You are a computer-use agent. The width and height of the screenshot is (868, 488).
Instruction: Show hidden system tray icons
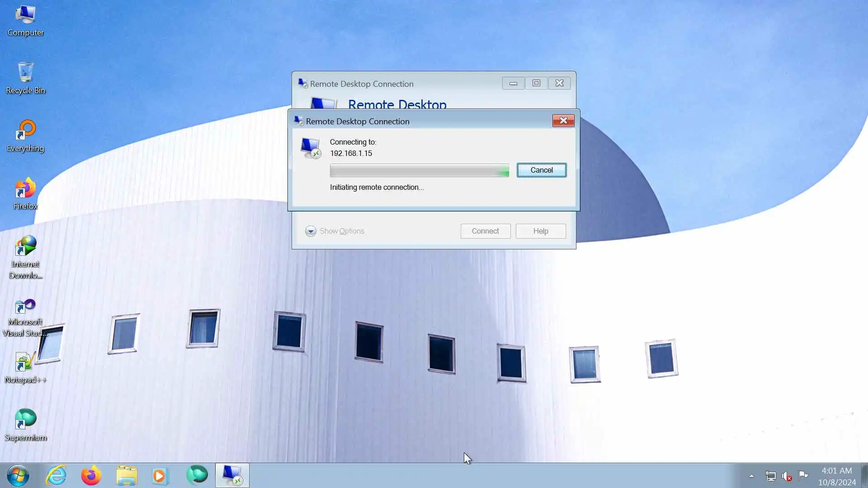coord(751,476)
